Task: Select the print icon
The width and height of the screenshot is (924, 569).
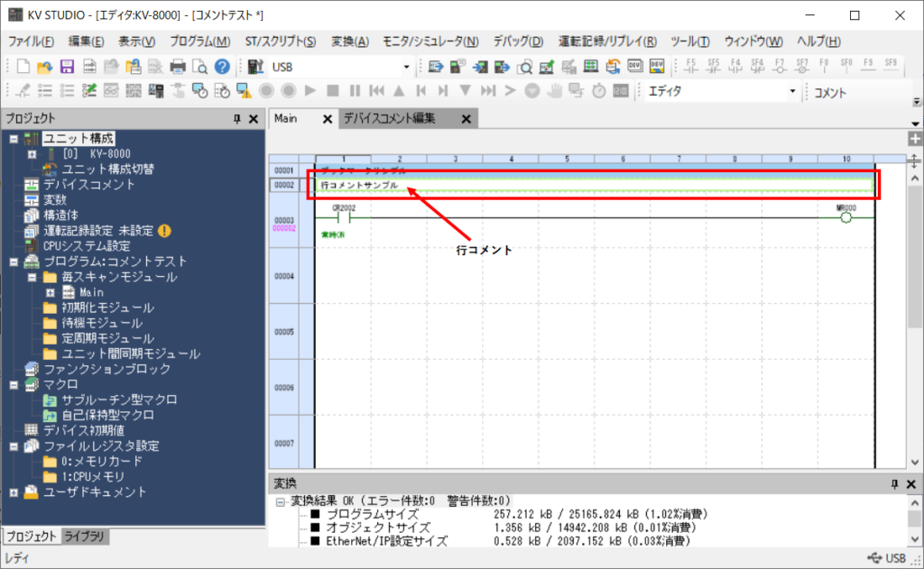Action: click(x=177, y=66)
